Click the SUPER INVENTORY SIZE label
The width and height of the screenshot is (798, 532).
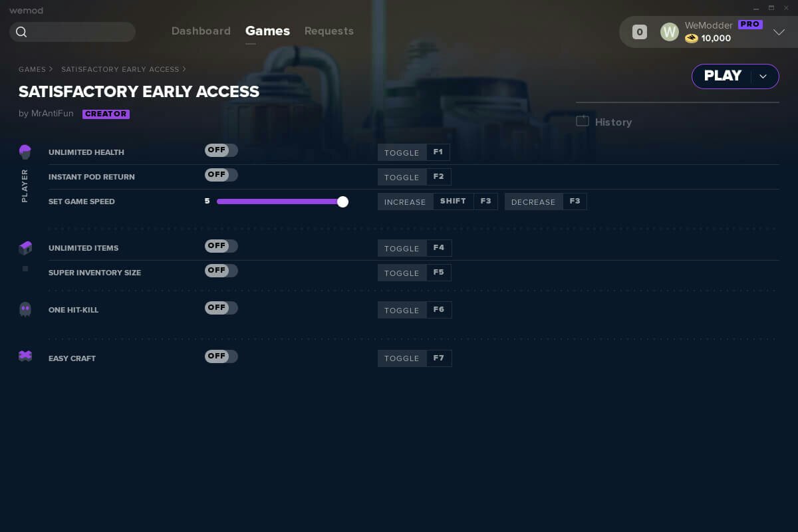click(x=94, y=273)
